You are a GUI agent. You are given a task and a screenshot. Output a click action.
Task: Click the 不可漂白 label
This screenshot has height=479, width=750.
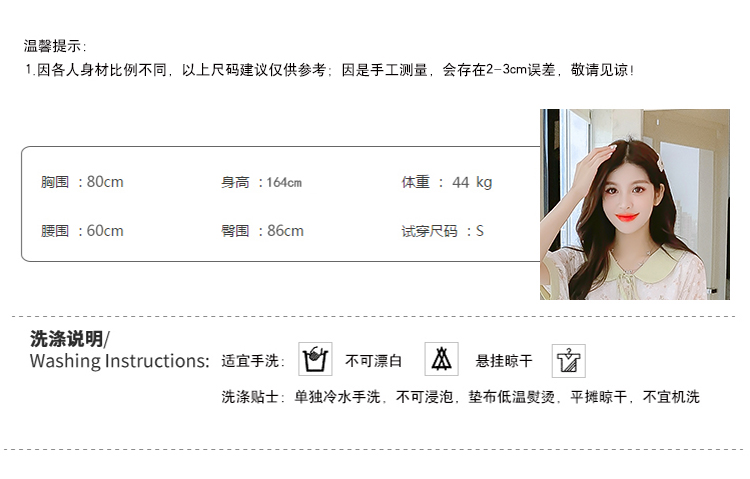click(374, 361)
